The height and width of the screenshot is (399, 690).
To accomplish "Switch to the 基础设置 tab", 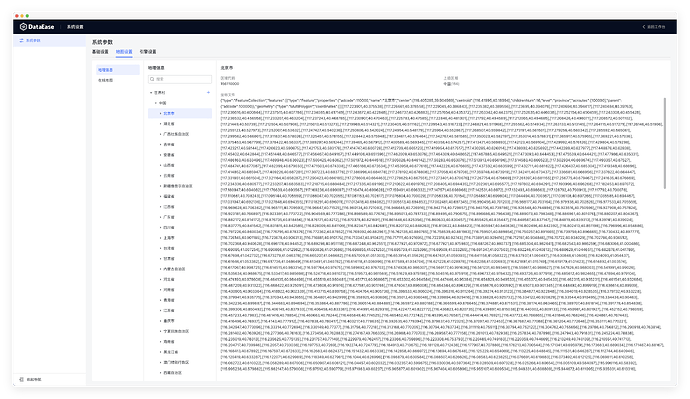I will [100, 52].
